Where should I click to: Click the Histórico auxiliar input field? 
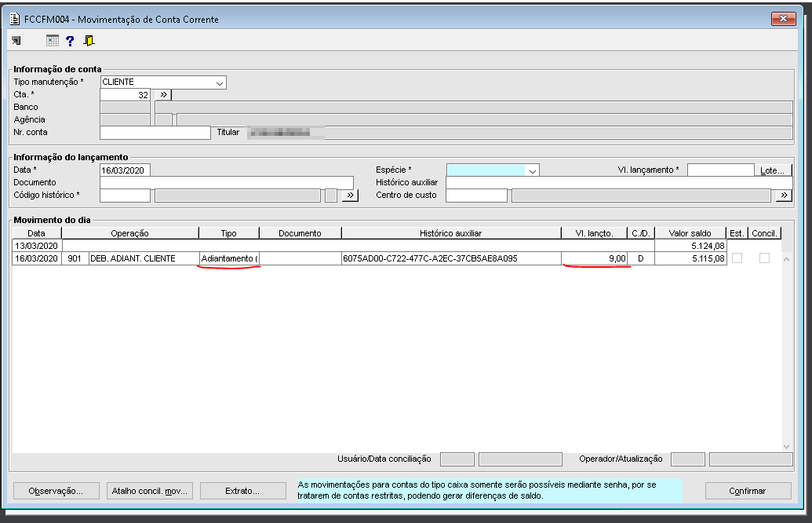coord(619,182)
